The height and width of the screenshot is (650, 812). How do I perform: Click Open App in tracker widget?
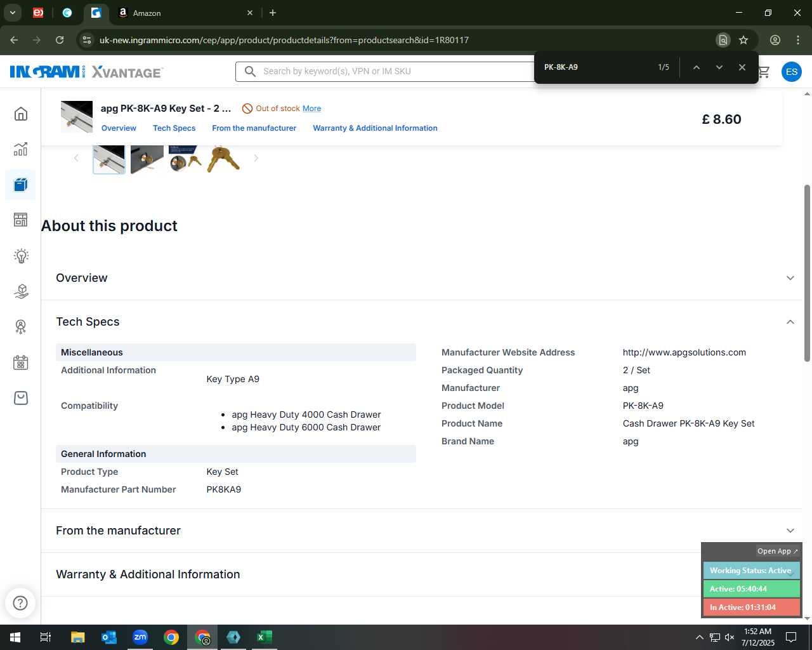[778, 551]
